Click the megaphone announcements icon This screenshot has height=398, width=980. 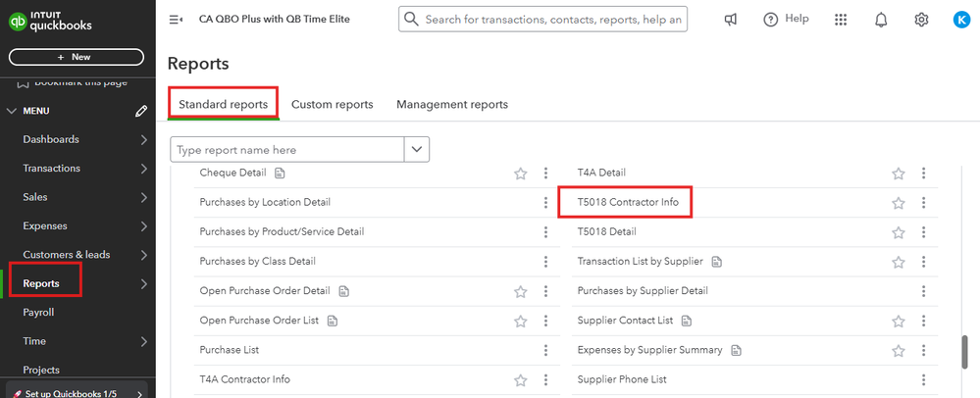[731, 20]
